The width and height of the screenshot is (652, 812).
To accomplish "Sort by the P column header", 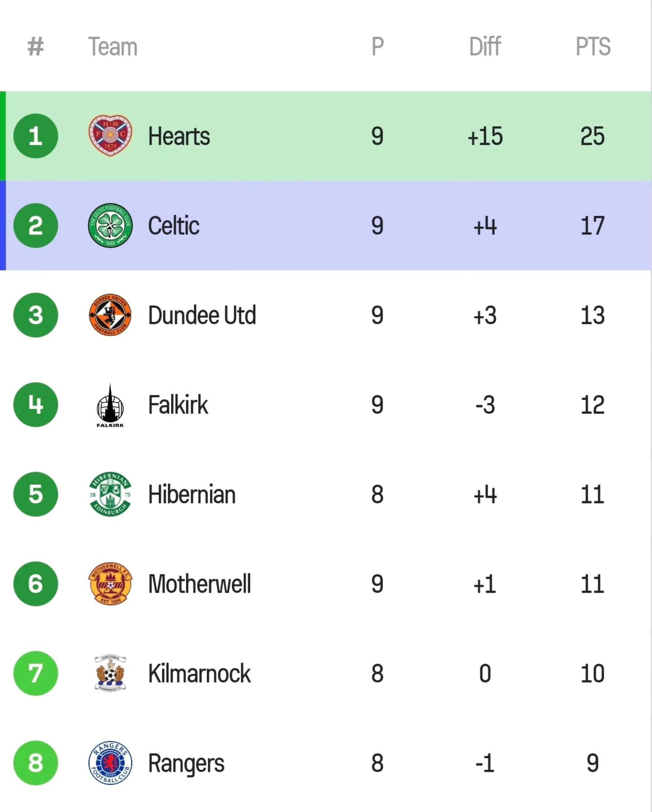I will click(378, 47).
